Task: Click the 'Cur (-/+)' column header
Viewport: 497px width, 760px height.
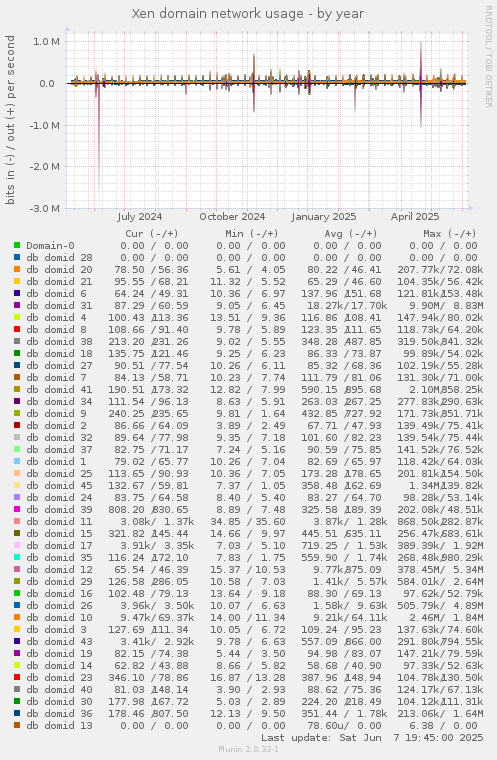Action: [152, 234]
